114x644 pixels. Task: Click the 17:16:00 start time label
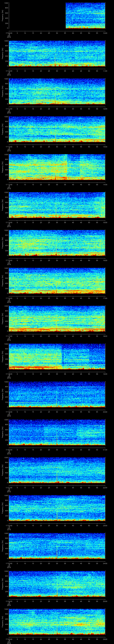(9, 298)
